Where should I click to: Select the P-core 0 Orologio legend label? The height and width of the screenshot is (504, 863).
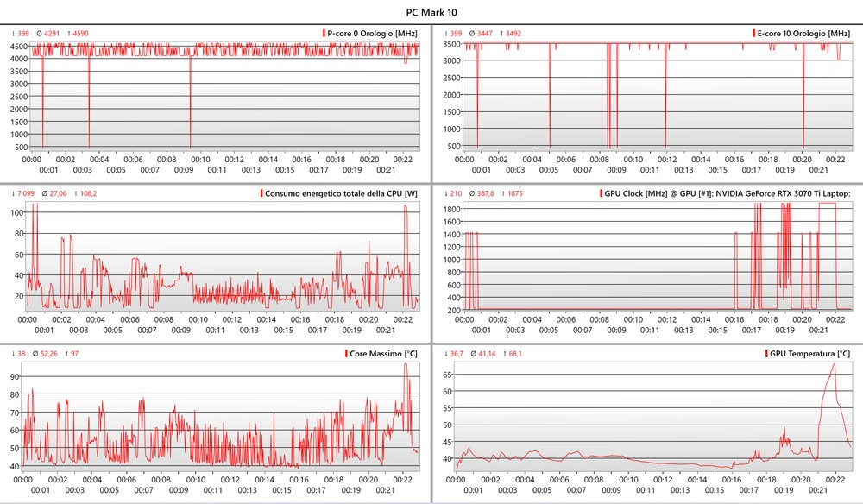372,33
